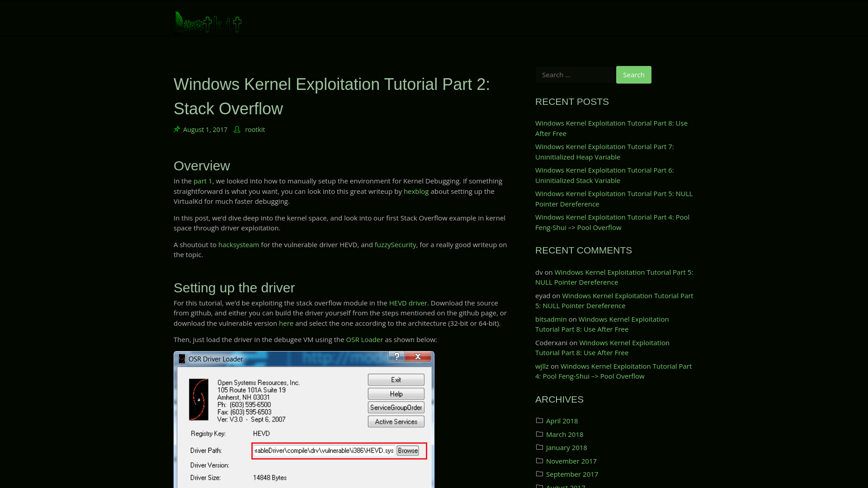This screenshot has height=488, width=868.
Task: Click the January 2018 archive entry
Action: [566, 447]
